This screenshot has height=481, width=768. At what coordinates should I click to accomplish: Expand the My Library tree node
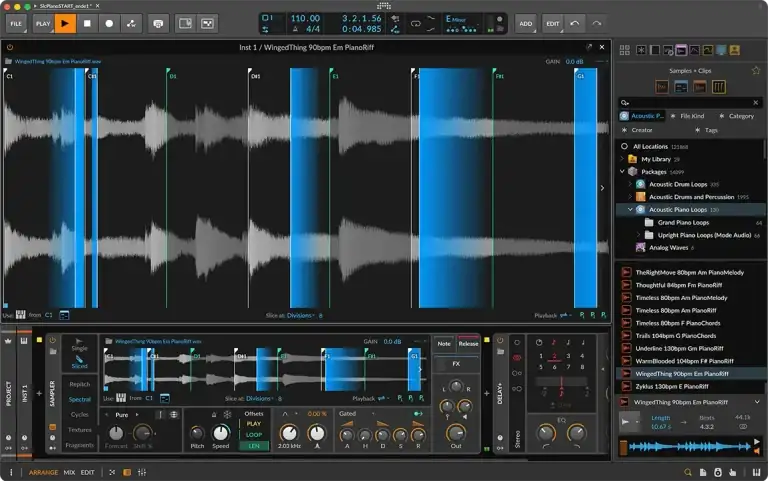point(622,159)
